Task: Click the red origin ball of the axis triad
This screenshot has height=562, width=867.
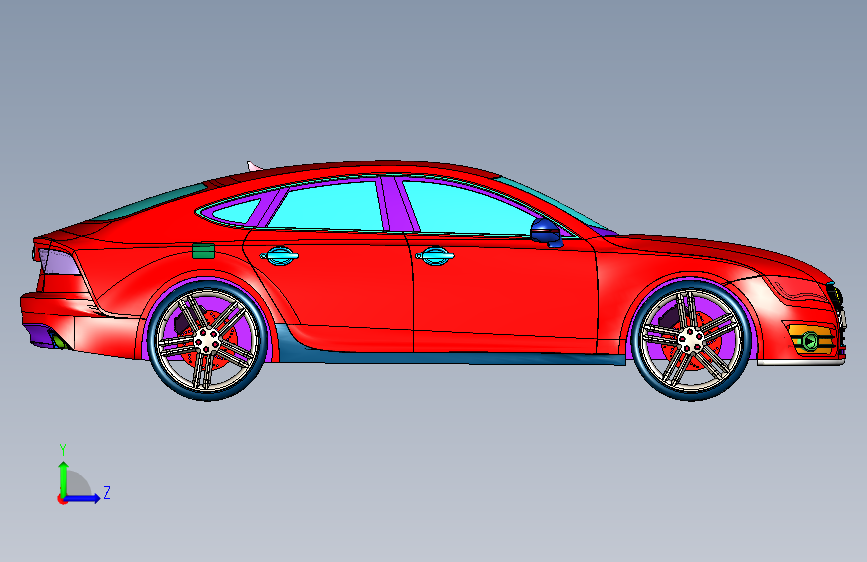Action: tap(62, 499)
